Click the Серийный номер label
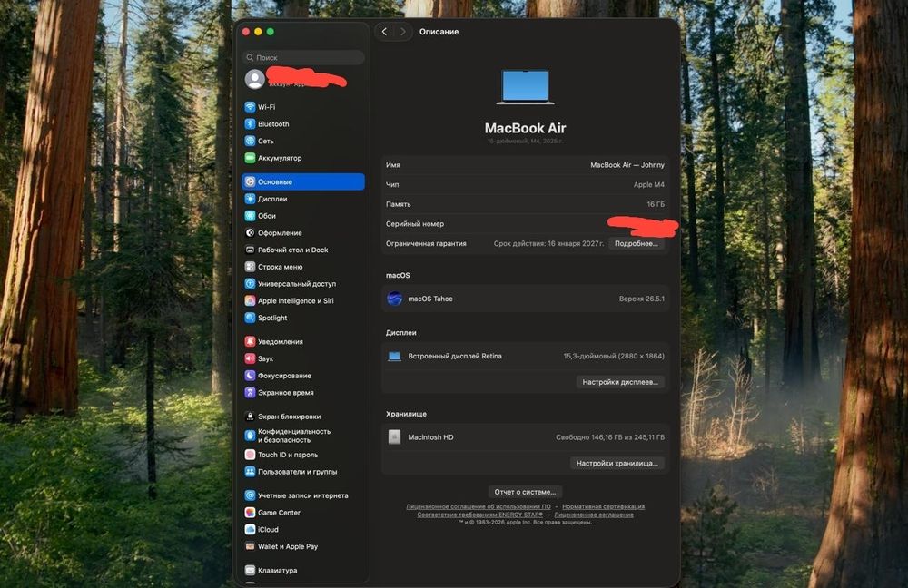 415,224
